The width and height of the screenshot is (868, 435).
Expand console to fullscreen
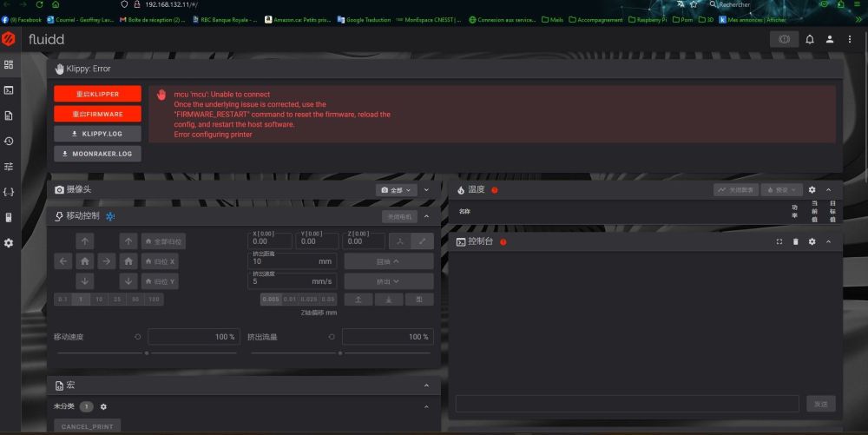click(779, 242)
